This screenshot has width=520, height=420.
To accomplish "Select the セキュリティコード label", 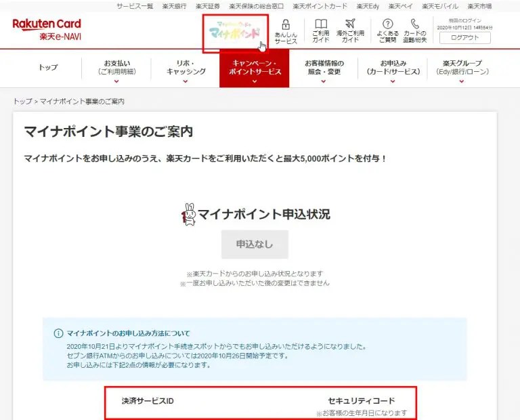I will (x=362, y=401).
